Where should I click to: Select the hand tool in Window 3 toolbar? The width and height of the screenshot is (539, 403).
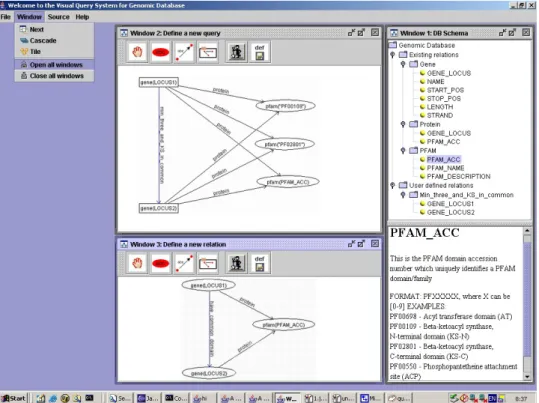coord(137,263)
